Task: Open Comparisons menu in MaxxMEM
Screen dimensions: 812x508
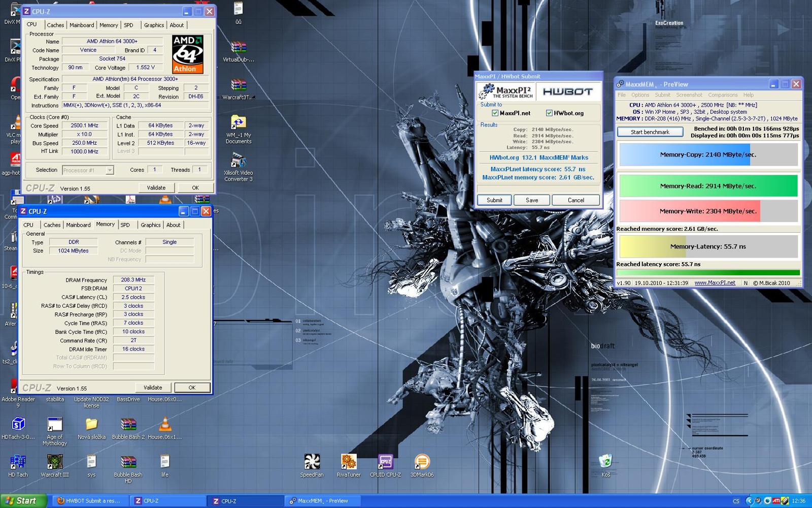Action: tap(723, 95)
